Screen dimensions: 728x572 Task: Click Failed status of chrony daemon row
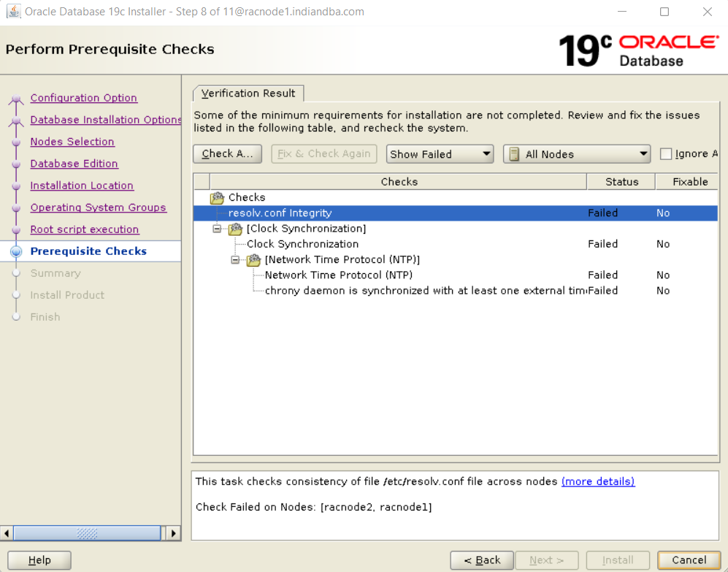(602, 291)
